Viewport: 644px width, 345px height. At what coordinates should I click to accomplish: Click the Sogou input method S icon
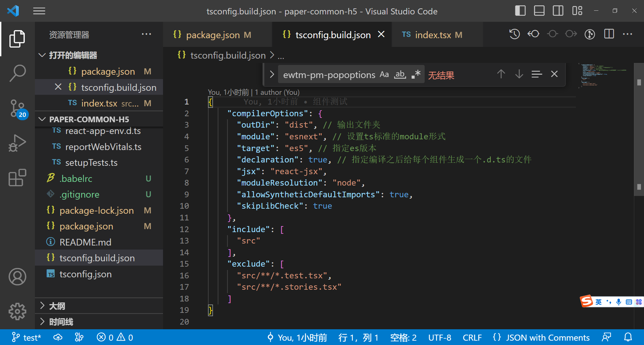click(x=586, y=301)
